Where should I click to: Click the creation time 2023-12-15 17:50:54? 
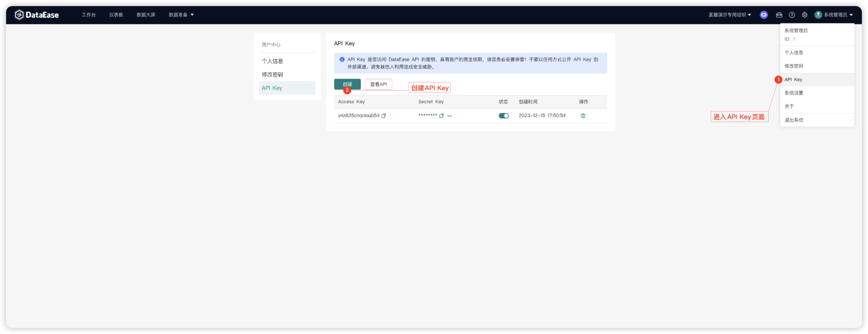coord(542,116)
